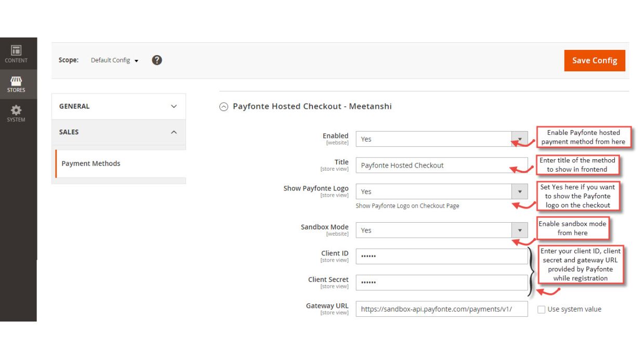Viewport: 644px width, 359px height.
Task: Click the Scope: label text
Action: (69, 60)
